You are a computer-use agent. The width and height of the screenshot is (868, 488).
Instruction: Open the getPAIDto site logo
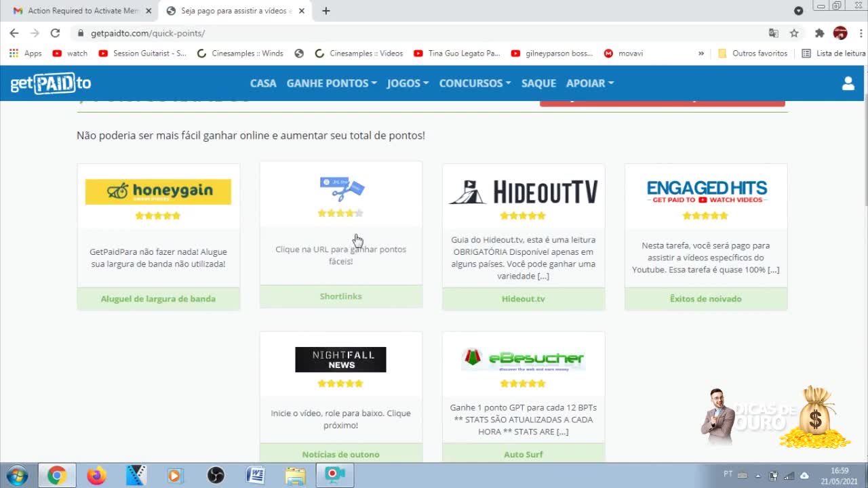[51, 83]
